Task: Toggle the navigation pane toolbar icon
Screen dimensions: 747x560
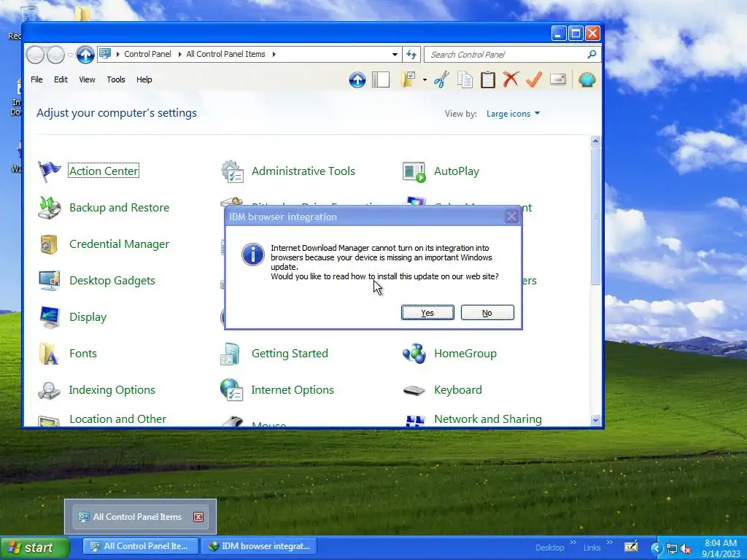Action: (x=381, y=79)
